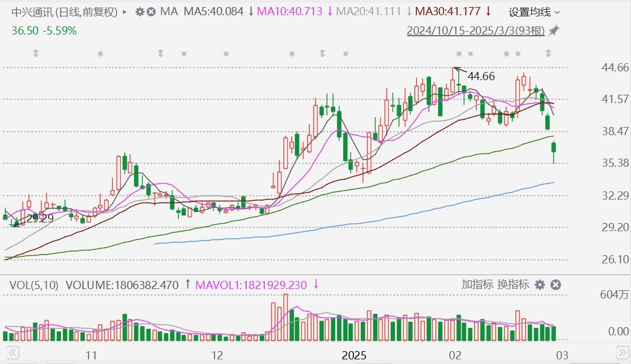This screenshot has width=631, height=364.
Task: Click the 44.66 high price annotation
Action: (481, 76)
